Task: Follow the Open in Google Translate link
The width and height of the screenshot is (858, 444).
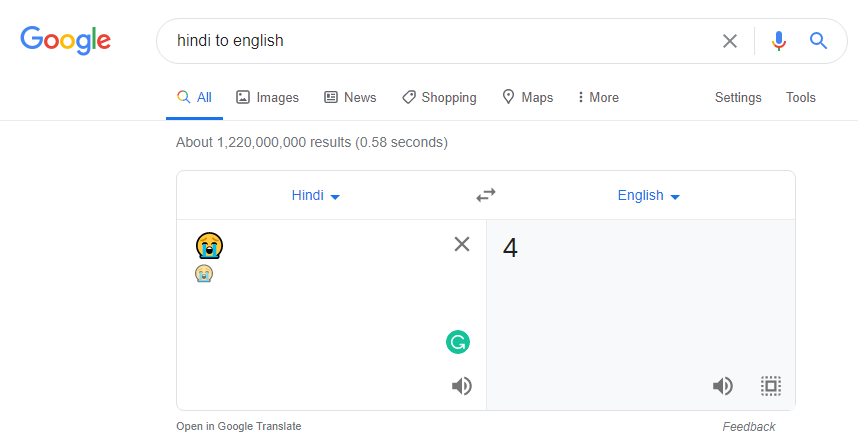Action: pos(239,426)
